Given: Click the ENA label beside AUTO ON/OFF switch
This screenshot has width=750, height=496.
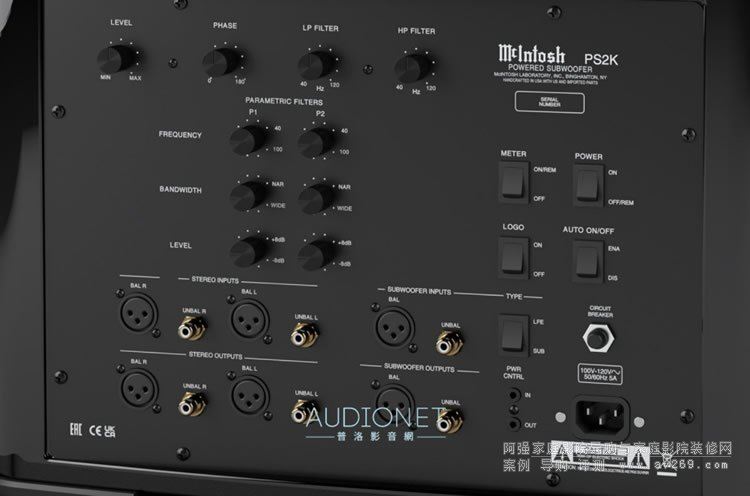Looking at the screenshot, I should [x=614, y=249].
